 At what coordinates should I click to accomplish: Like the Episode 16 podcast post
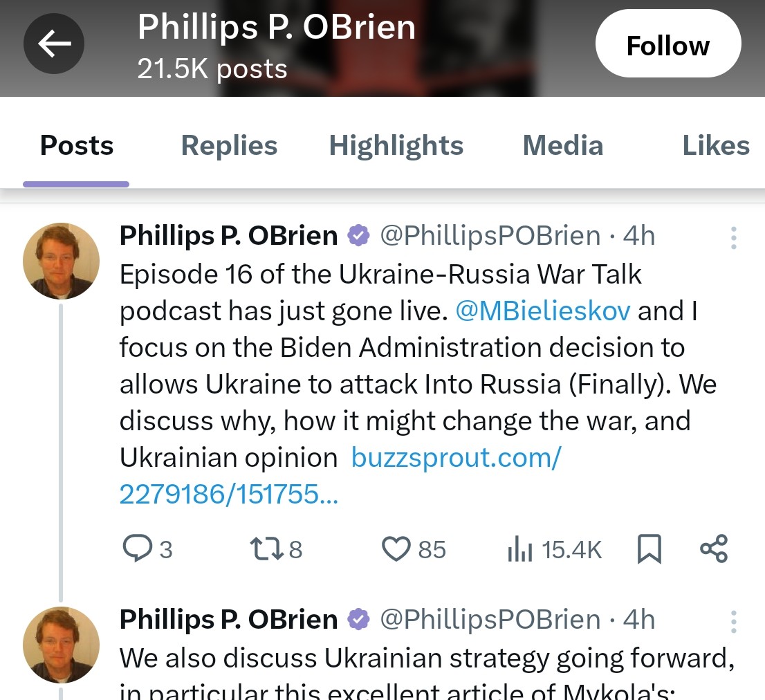(413, 549)
